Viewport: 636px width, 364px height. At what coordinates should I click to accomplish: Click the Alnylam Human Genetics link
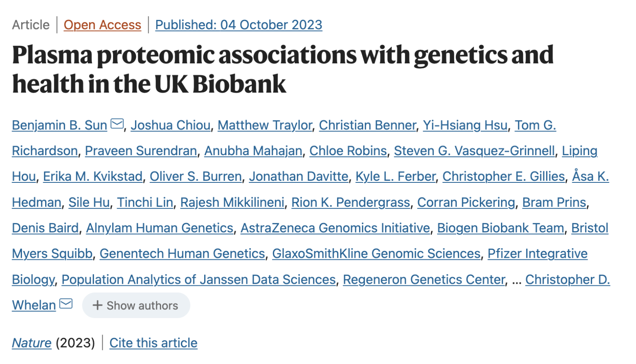click(x=159, y=228)
